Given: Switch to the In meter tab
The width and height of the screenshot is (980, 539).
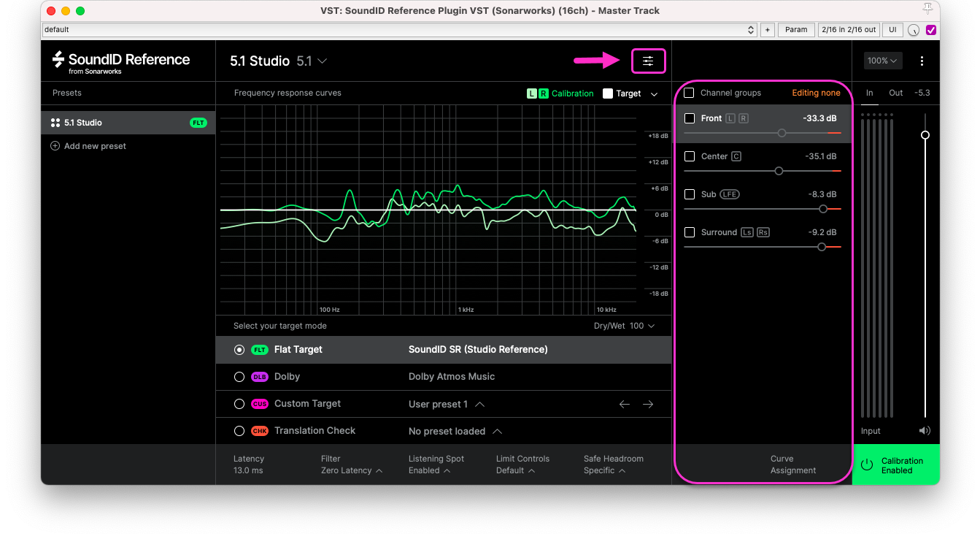Looking at the screenshot, I should 870,93.
